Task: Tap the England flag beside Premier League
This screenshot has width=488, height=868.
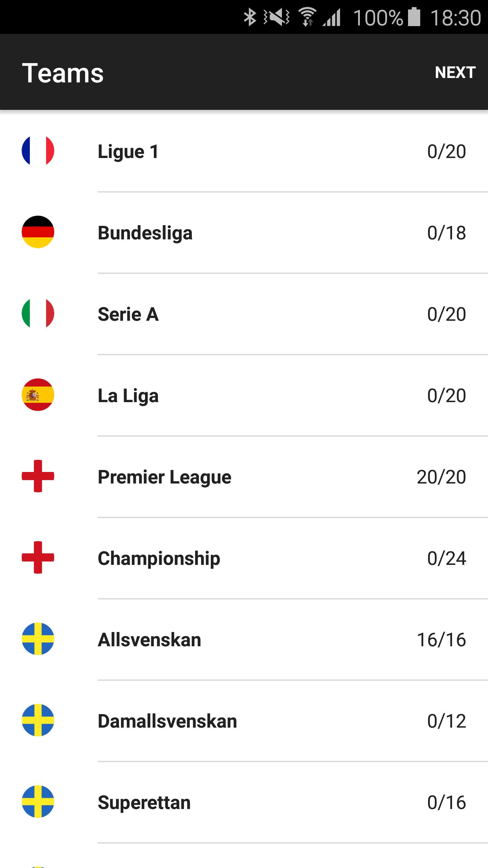Action: 38,476
